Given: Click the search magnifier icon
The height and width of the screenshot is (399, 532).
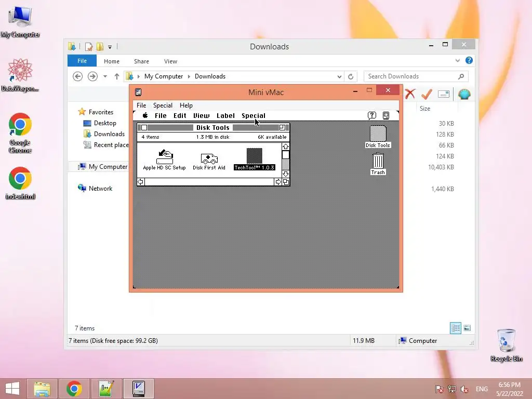Looking at the screenshot, I should click(x=461, y=76).
